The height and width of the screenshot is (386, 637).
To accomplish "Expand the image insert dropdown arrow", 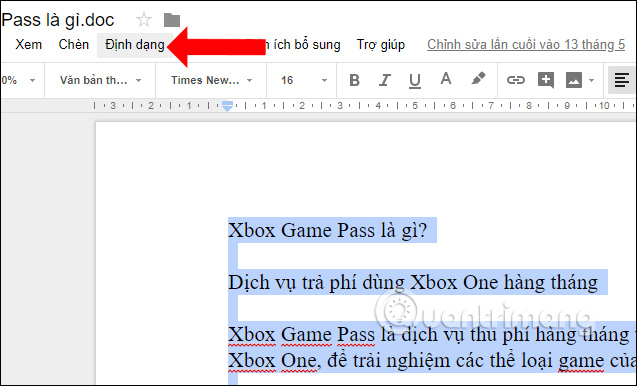I will [592, 80].
